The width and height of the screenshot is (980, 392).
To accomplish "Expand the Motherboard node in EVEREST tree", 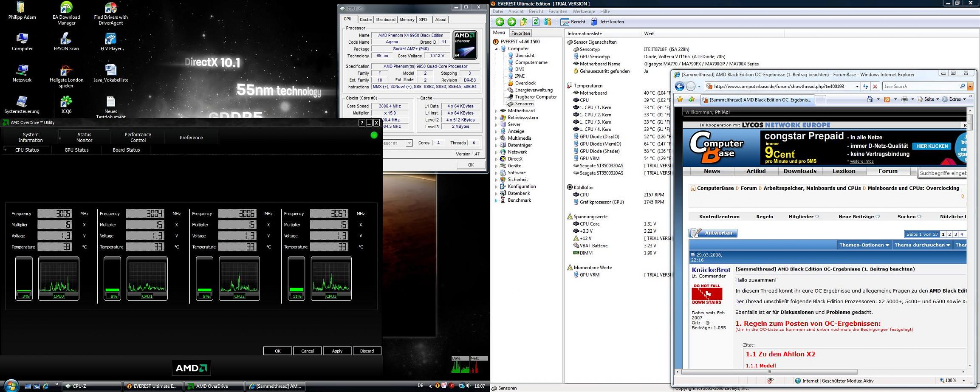I will point(496,111).
